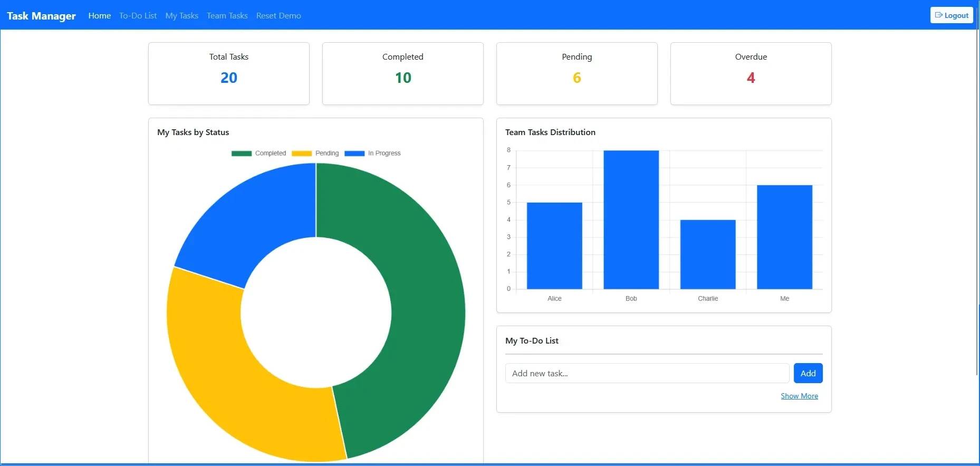Focus the Add new task input field

point(647,373)
